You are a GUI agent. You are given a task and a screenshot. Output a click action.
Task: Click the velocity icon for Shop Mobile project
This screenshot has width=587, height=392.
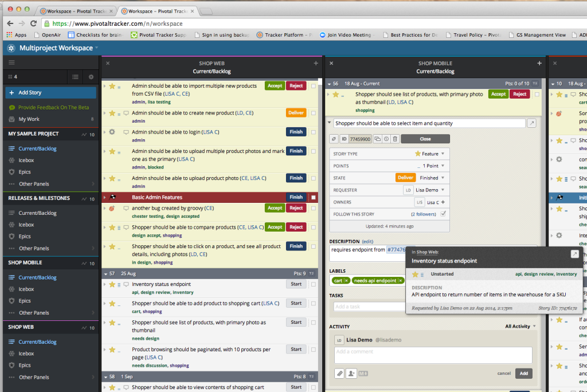click(x=84, y=263)
